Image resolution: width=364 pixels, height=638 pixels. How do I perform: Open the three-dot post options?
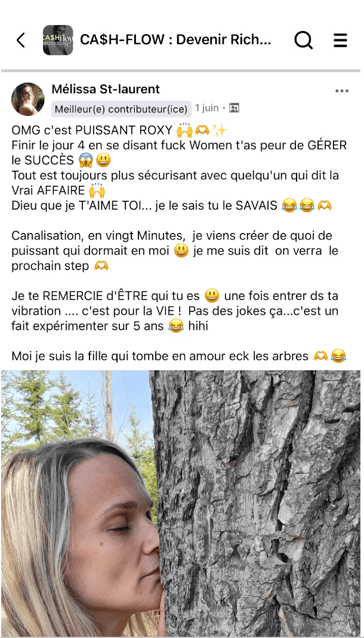tap(342, 91)
